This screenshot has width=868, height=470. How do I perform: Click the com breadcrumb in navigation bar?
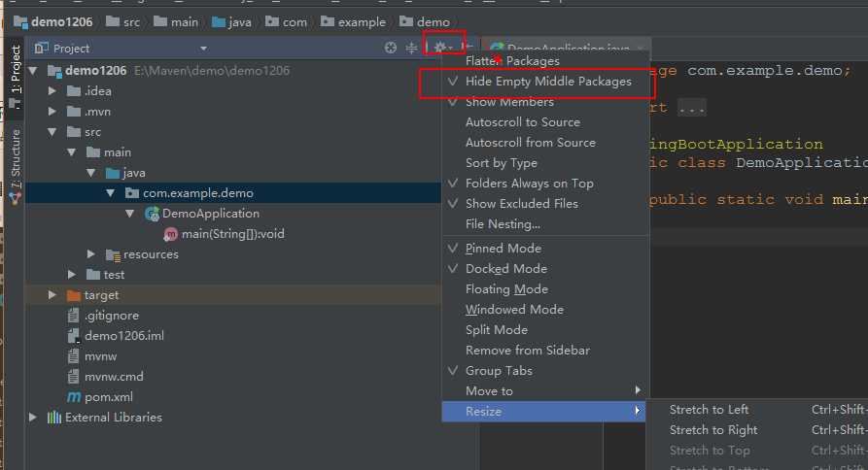[x=286, y=22]
